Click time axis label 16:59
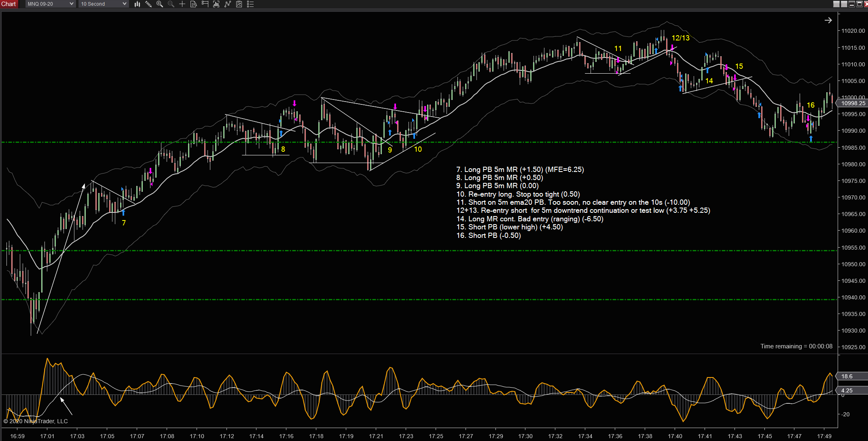 (x=17, y=436)
